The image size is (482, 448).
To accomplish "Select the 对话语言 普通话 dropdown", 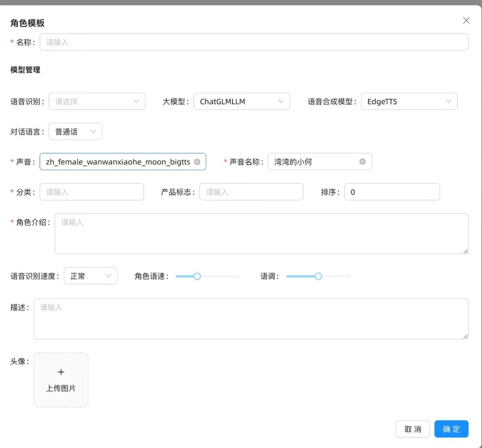I will [75, 131].
